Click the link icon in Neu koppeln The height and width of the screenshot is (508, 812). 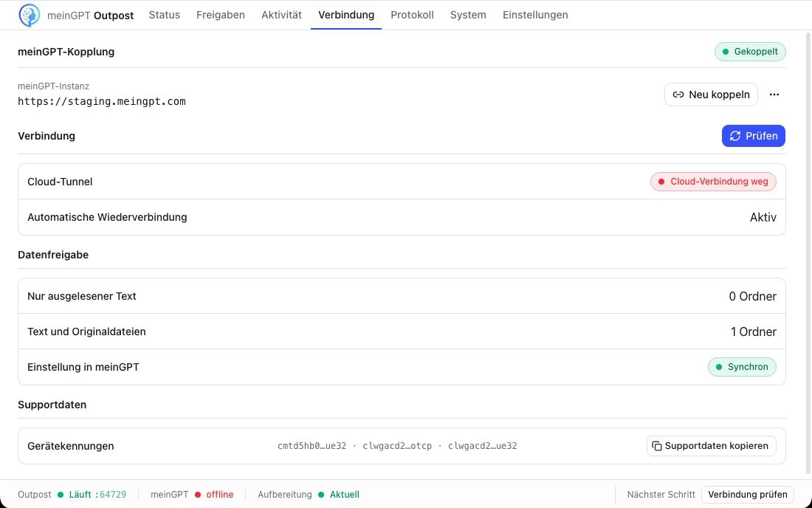[678, 95]
